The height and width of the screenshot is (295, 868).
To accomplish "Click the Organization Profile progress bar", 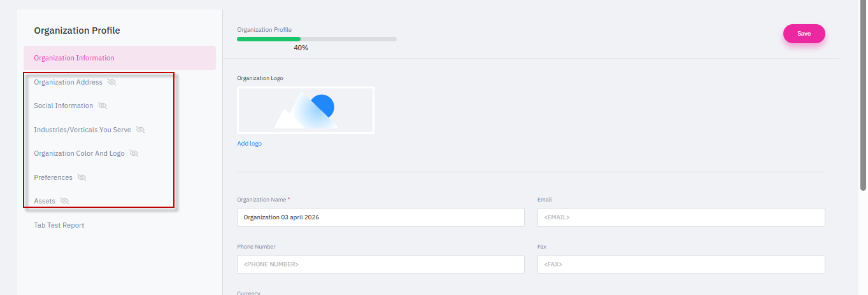I will 317,39.
